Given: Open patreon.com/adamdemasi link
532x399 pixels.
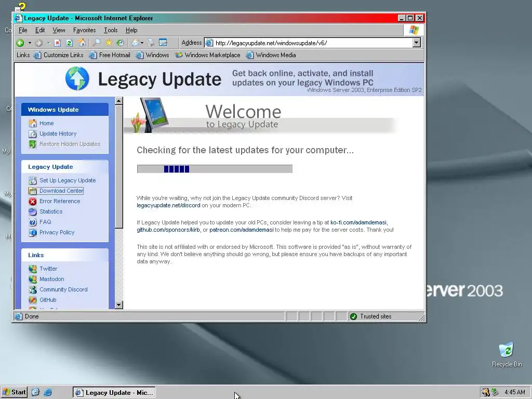Looking at the screenshot, I should 241,230.
